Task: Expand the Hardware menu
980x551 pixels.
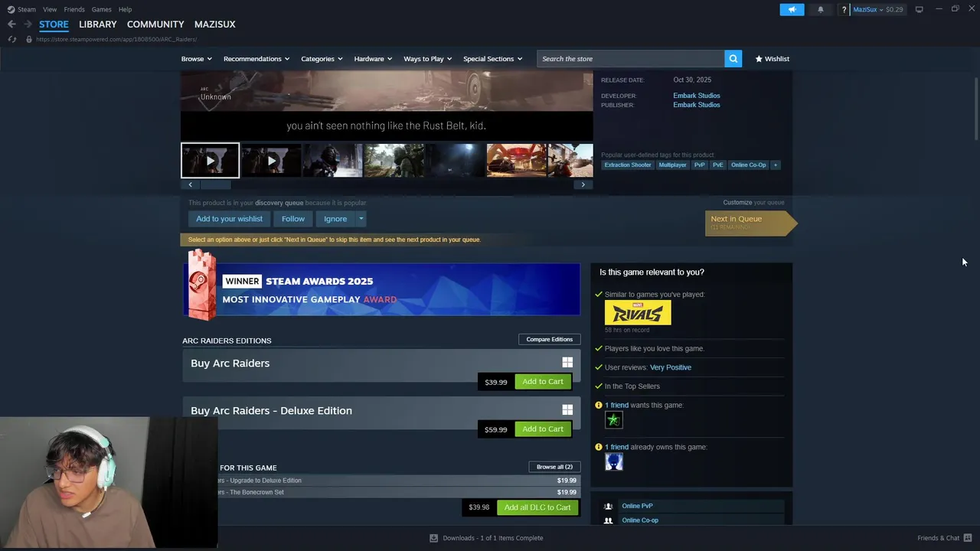Action: click(373, 59)
